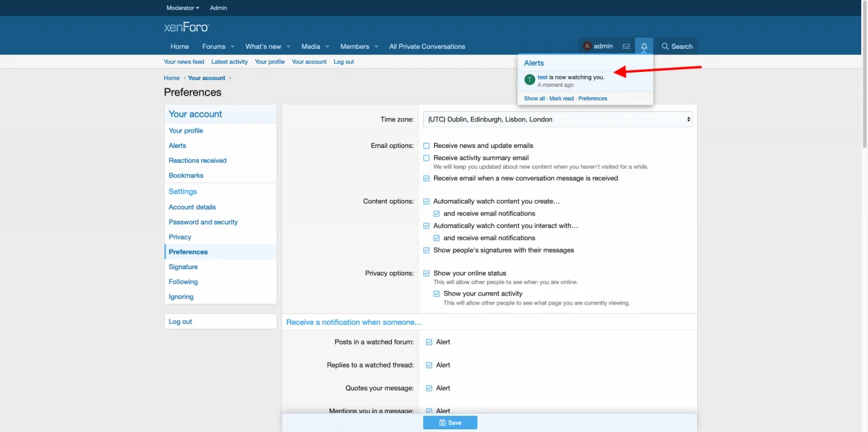
Task: Click the Home breadcrumb link
Action: tap(172, 78)
